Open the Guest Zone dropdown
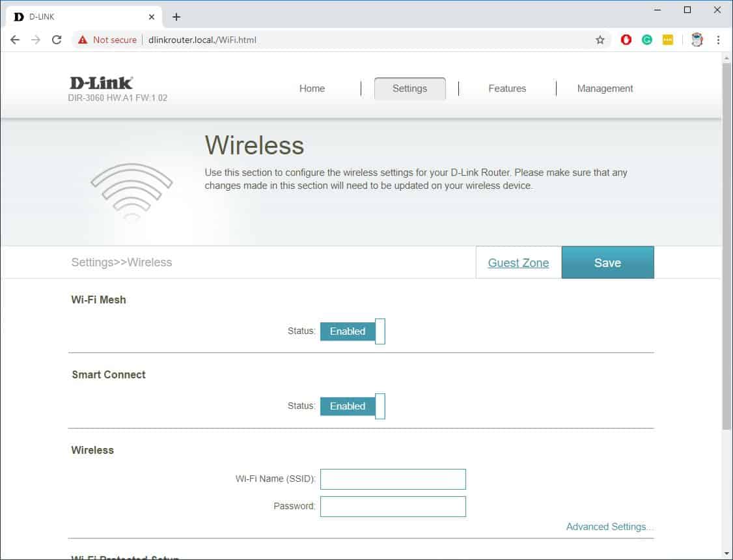 [518, 262]
